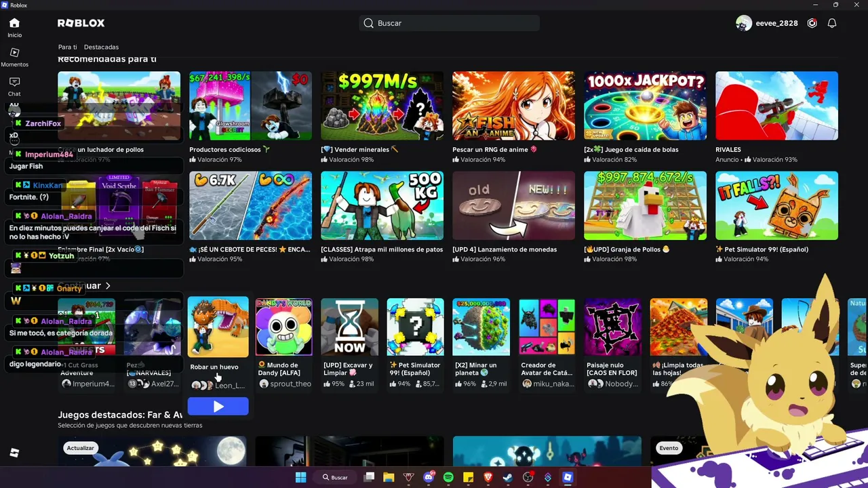Click the Roblox logo in header

81,23
